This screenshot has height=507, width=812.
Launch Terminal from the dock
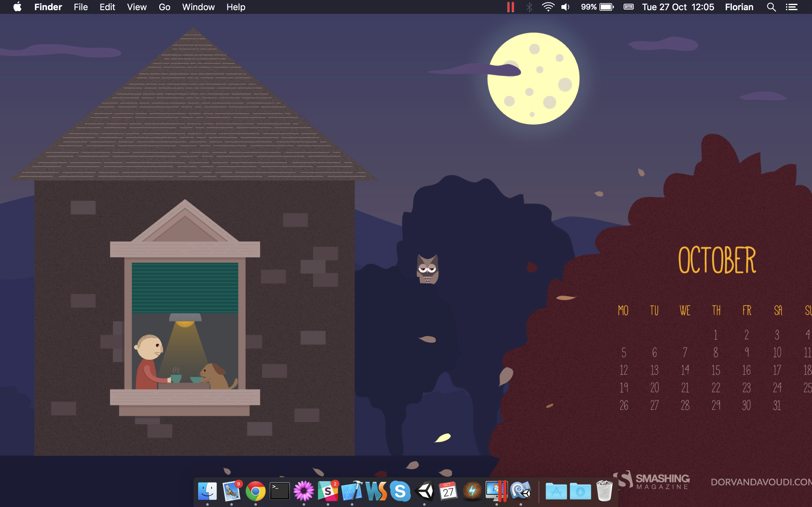pos(279,491)
